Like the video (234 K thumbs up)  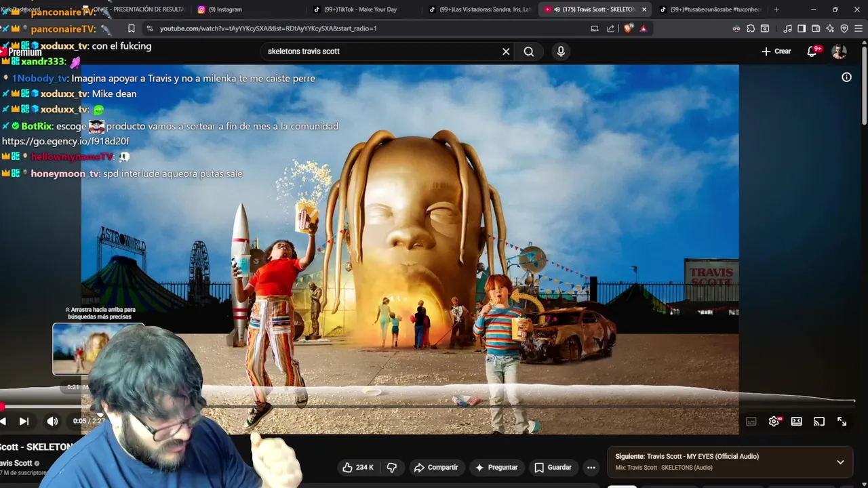tap(358, 468)
